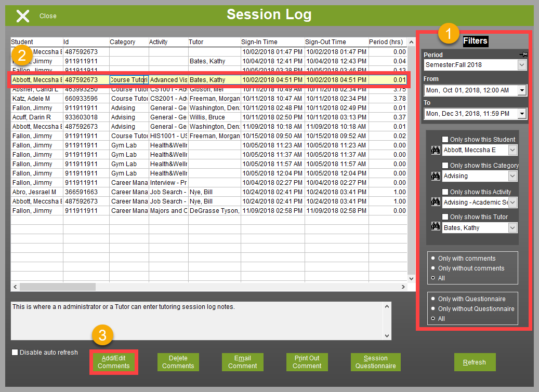Select row for Abro, Jesrael M
Viewport: 539px width, 392px height.
coord(209,192)
